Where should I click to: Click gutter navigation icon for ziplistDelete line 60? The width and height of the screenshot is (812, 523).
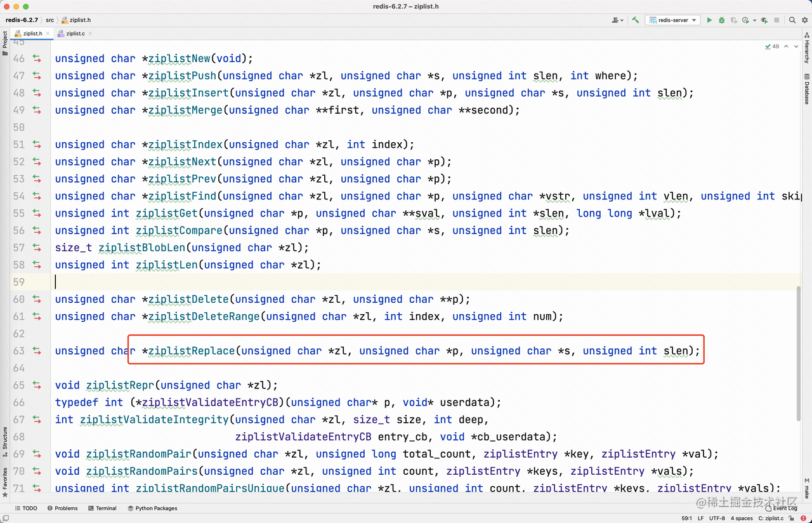click(x=37, y=299)
